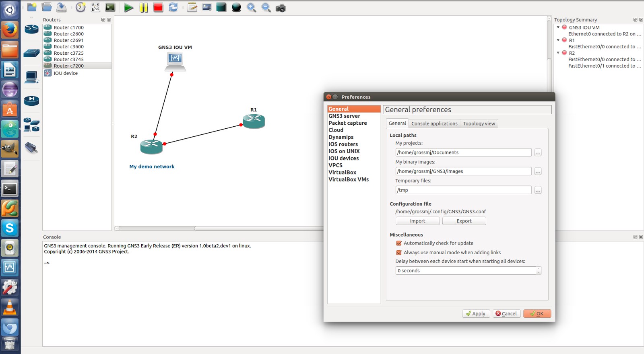Reload all devices using the refresh icon

173,7
